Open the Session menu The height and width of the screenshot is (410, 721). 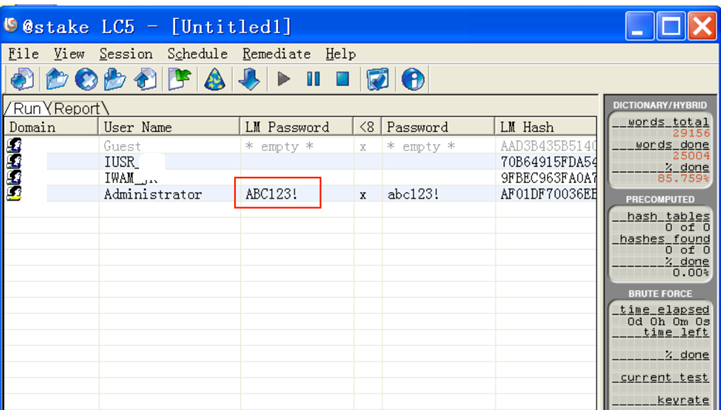point(126,54)
